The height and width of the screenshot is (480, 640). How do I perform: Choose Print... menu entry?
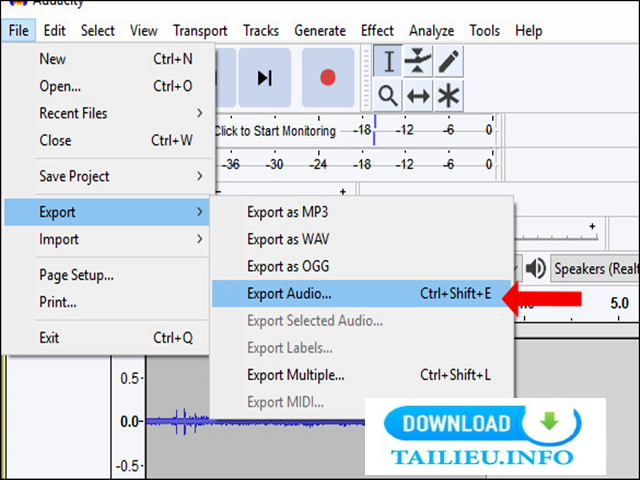point(107,302)
